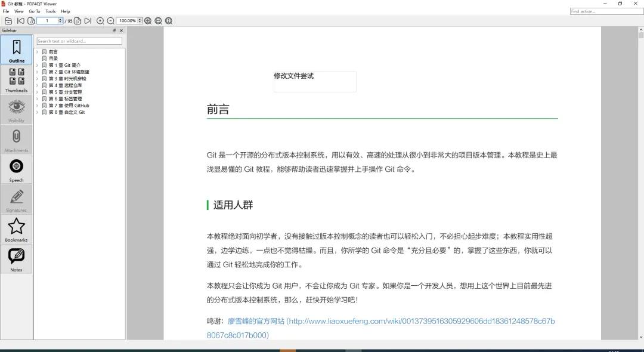Click the Zoom Out magnifier icon
The image size is (644, 352).
(111, 21)
